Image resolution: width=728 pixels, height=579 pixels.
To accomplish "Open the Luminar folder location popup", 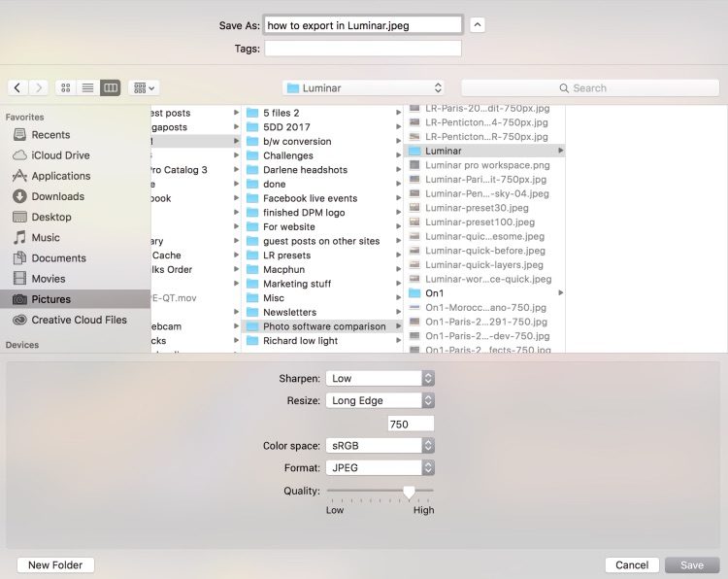I will click(363, 87).
